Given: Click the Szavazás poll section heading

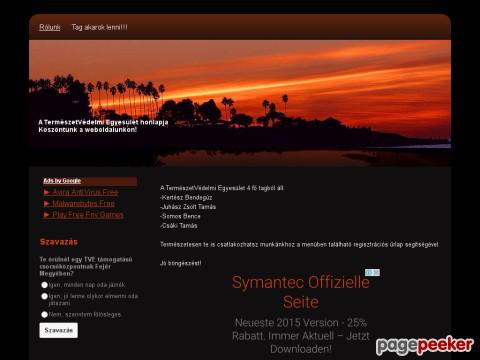Looking at the screenshot, I should click(59, 242).
